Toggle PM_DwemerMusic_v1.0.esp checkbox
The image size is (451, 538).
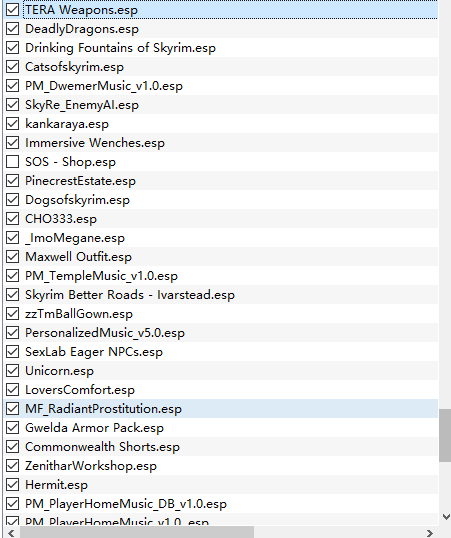click(13, 86)
